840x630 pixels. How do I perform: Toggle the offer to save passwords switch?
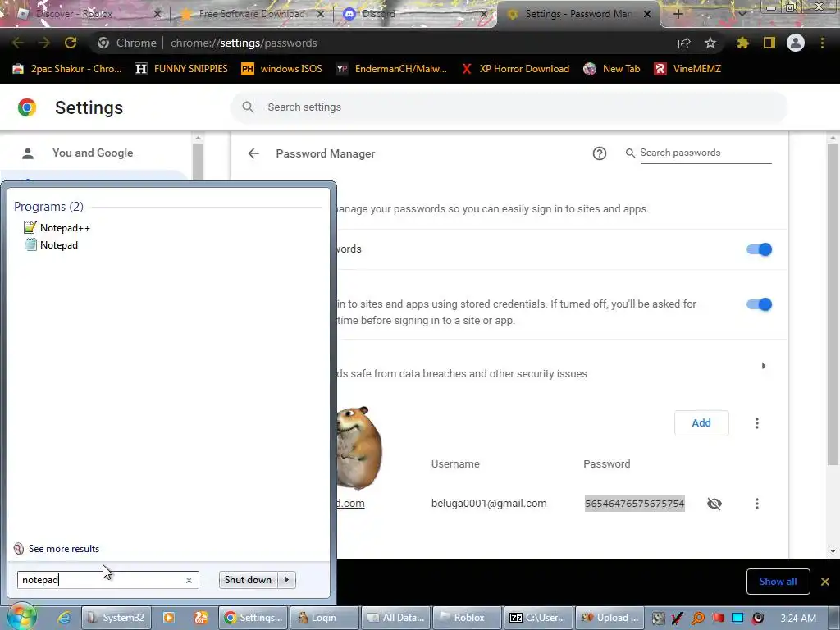click(759, 249)
